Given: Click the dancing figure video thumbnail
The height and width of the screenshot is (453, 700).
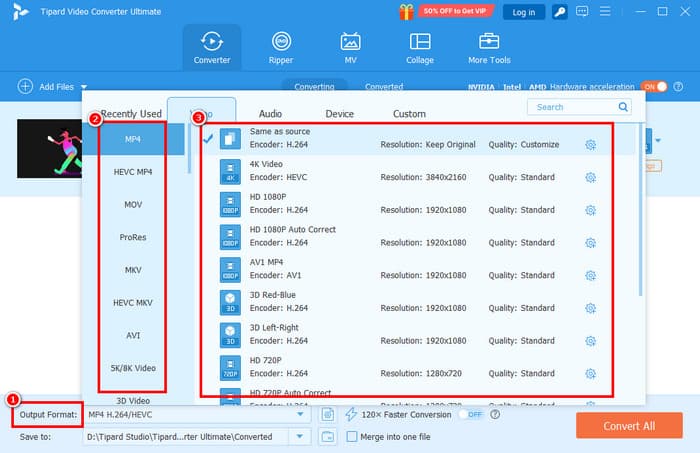Looking at the screenshot, I should [x=50, y=149].
